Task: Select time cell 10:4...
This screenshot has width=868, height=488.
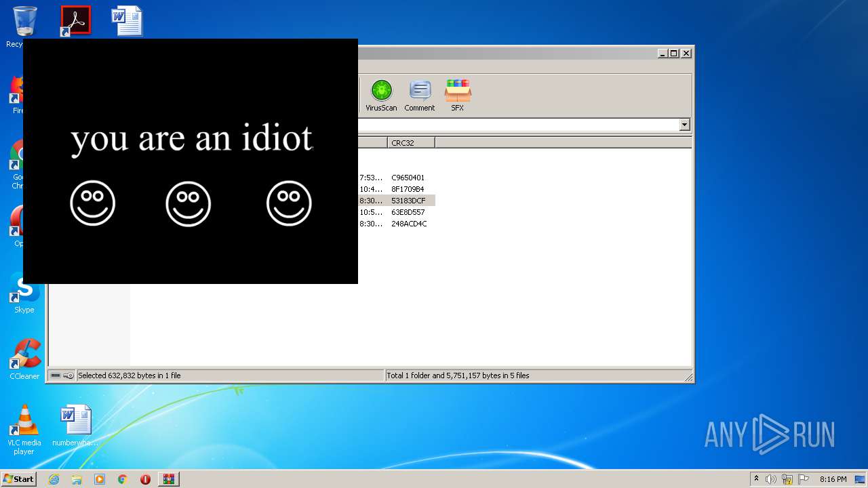Action: (371, 189)
